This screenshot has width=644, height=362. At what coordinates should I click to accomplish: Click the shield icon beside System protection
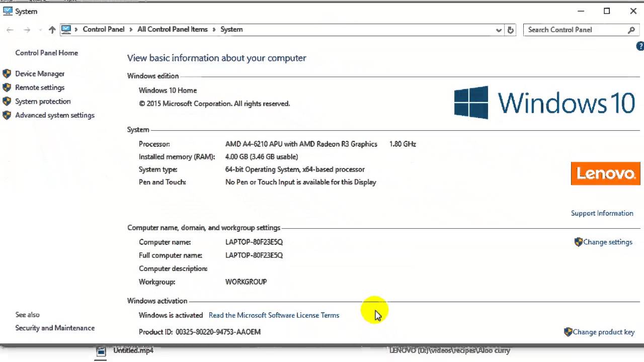point(7,101)
